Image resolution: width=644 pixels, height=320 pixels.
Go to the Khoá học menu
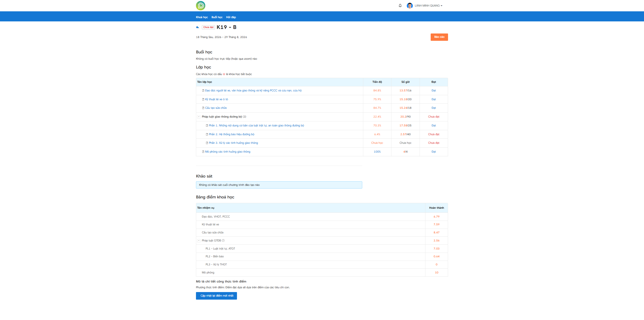click(202, 17)
